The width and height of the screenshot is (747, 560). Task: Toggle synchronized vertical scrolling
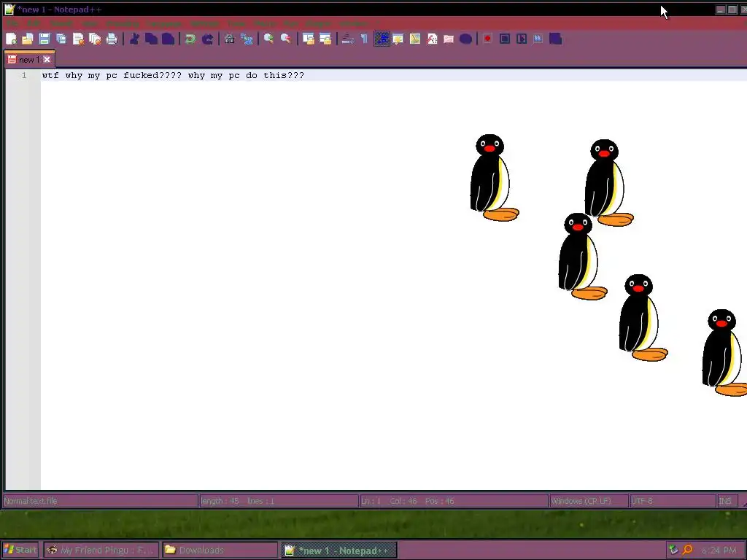pos(309,39)
